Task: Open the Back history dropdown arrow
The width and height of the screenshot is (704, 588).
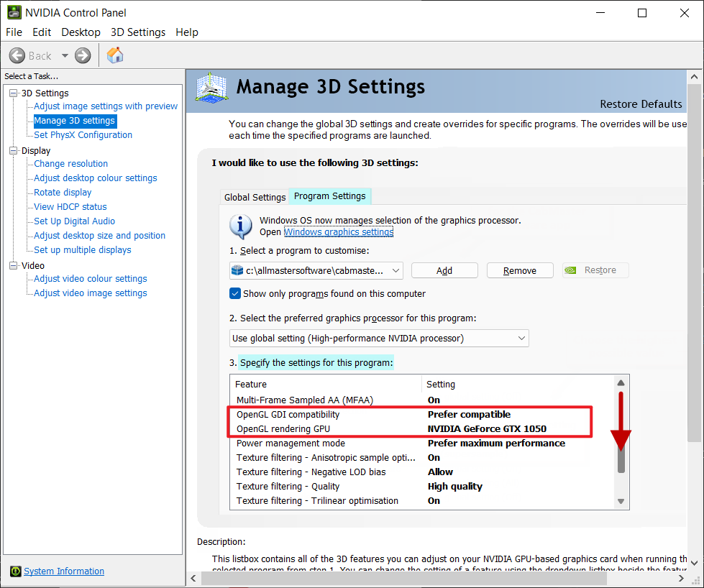Action: (65, 55)
